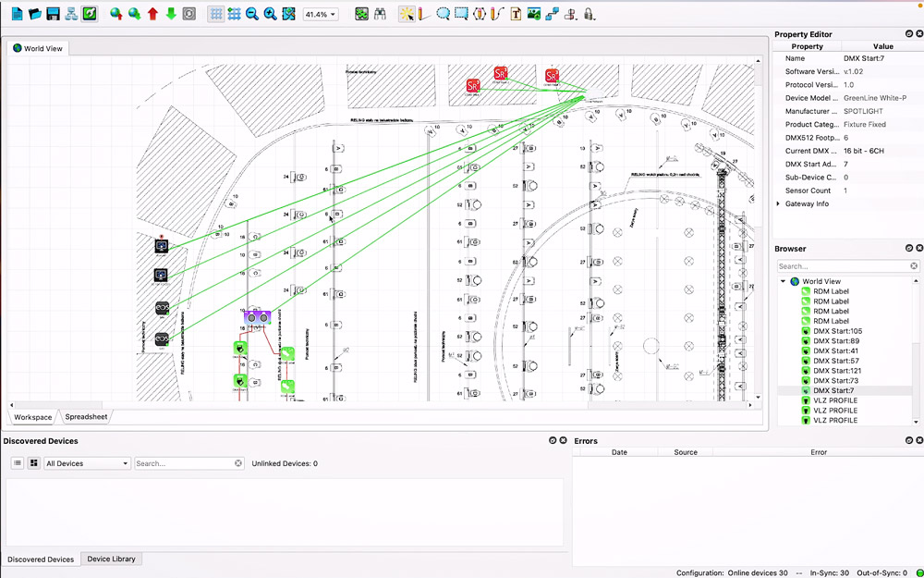Open the 41.4% zoom level dropdown
Screen dimensions: 924x578
point(321,14)
